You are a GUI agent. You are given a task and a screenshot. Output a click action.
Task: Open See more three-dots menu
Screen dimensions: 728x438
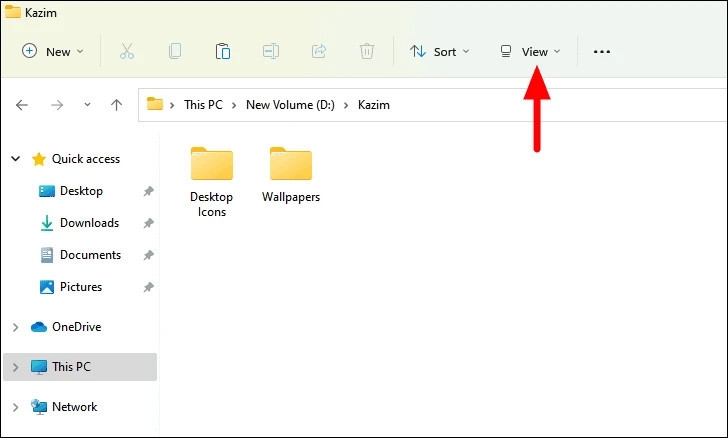602,51
